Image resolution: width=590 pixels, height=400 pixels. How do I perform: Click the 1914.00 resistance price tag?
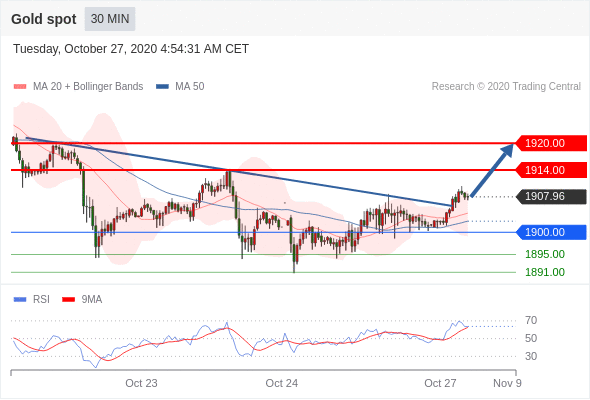(x=550, y=170)
